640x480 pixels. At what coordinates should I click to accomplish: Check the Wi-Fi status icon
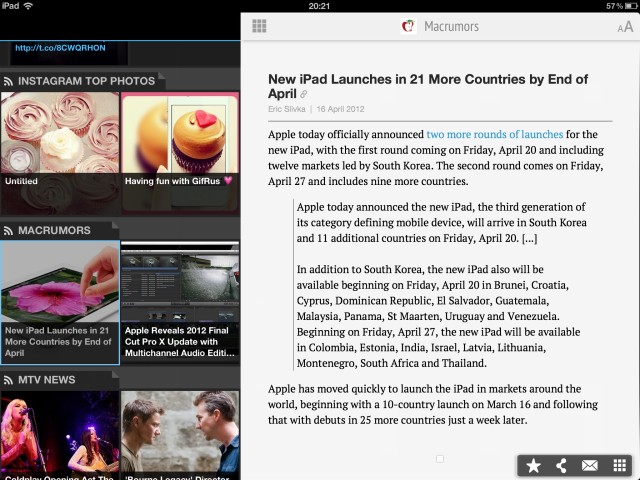pyautogui.click(x=28, y=6)
